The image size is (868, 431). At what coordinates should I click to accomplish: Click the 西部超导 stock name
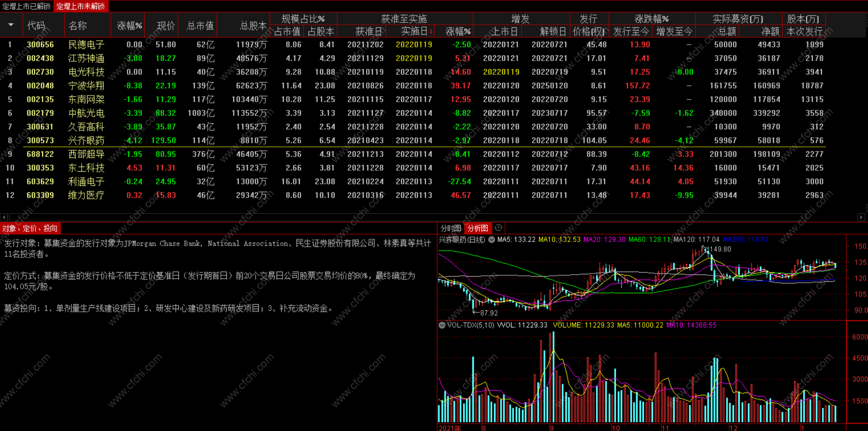86,154
